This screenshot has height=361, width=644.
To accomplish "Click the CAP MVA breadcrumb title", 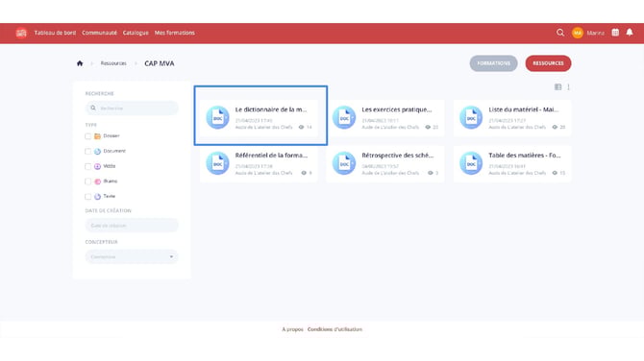I will 160,63.
